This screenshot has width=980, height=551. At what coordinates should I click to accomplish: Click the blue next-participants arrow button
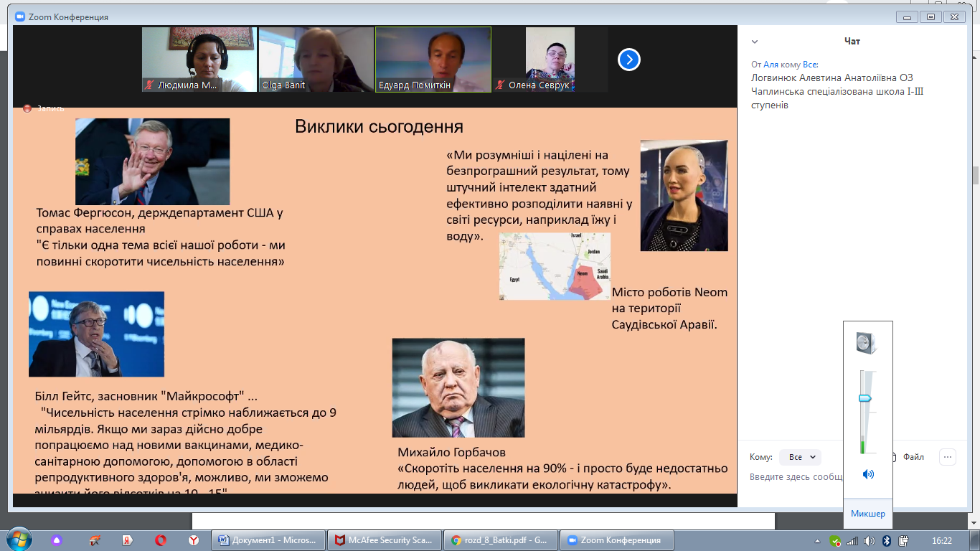pyautogui.click(x=628, y=60)
